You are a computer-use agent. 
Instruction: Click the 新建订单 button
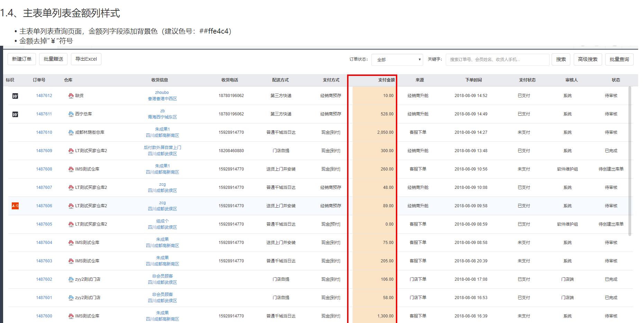(22, 59)
